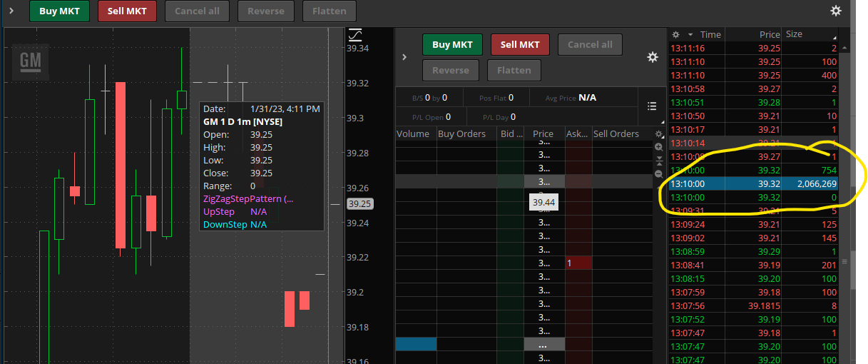This screenshot has height=364, width=868.
Task: Click the Buy Orders column header
Action: [x=461, y=133]
